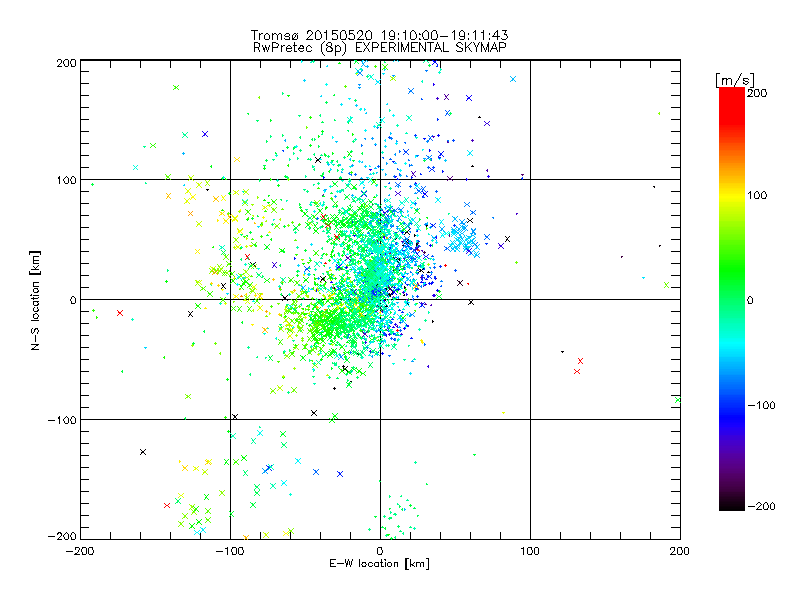This screenshot has height=600, width=800.
Task: Click the [m/s] colorbar unit label
Action: coord(735,80)
